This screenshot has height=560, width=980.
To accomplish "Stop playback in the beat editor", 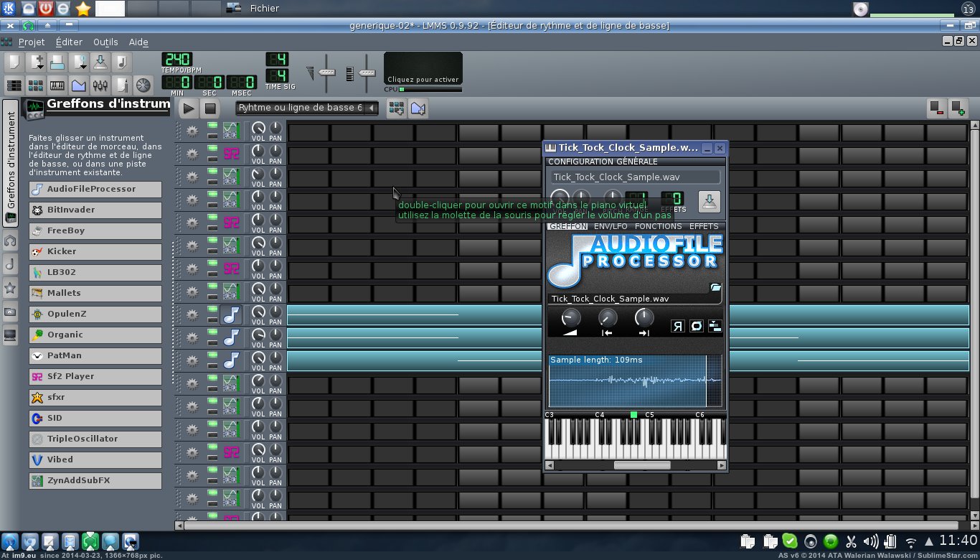I will [x=210, y=108].
